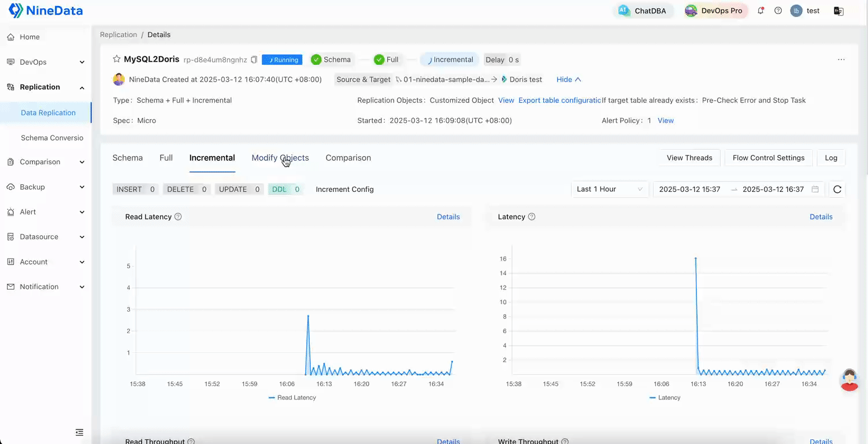Open the ChatDBA assistant
The height and width of the screenshot is (444, 868).
click(x=644, y=10)
